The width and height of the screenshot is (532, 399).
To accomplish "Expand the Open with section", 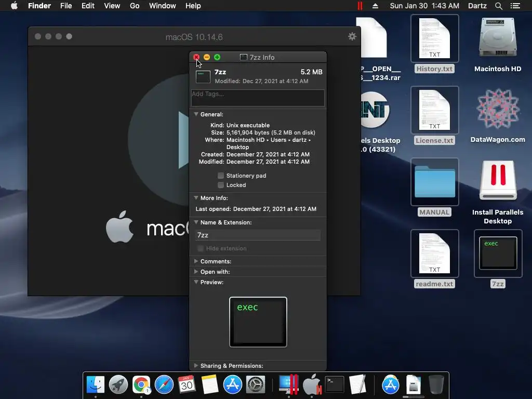I will click(196, 272).
